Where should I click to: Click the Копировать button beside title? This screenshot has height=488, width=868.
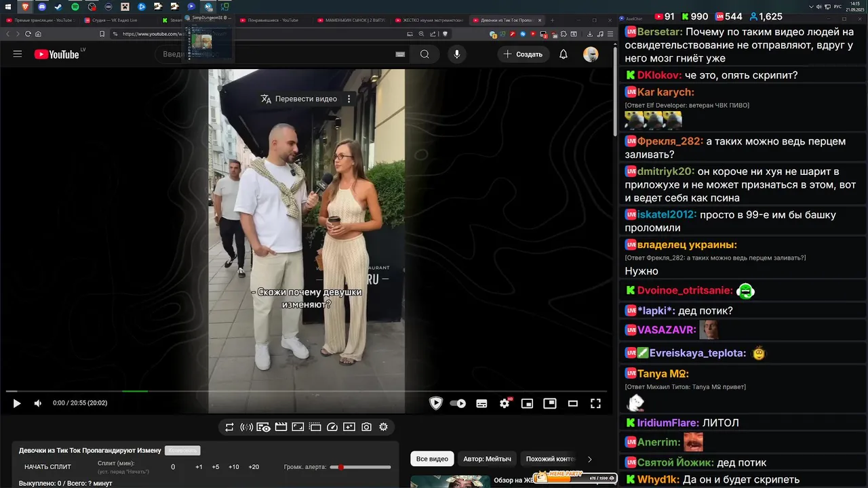coord(182,451)
